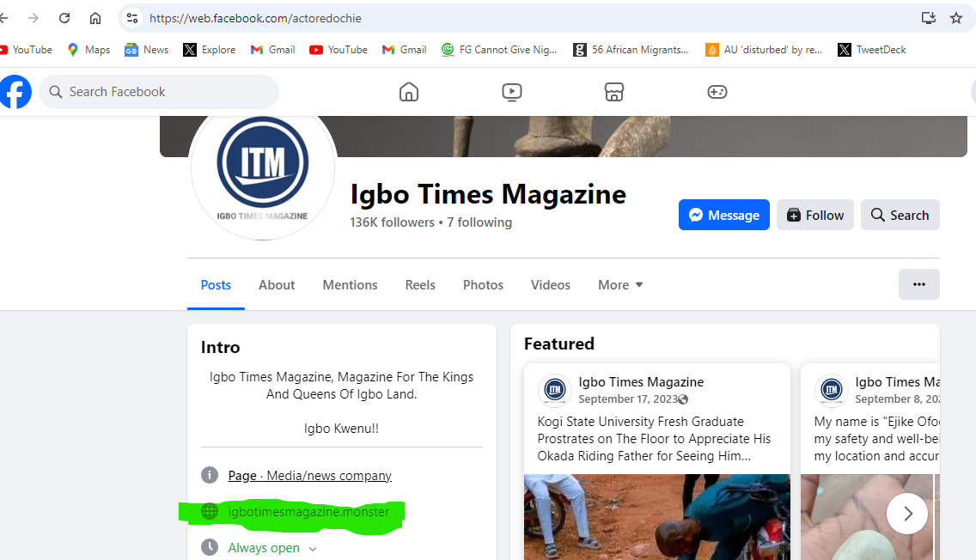Open Facebook Gaming icon
This screenshot has height=560, width=976.
pyautogui.click(x=717, y=92)
